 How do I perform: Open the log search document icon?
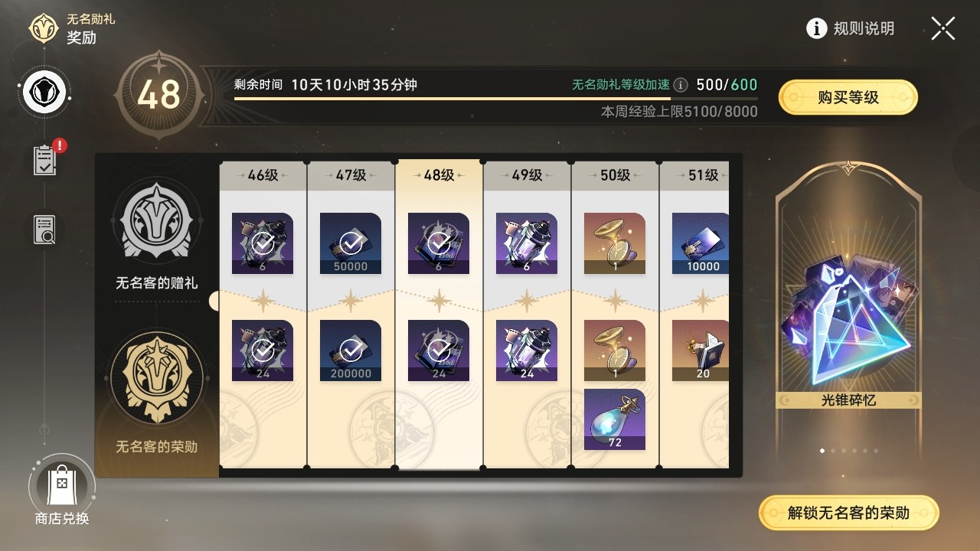(x=45, y=230)
